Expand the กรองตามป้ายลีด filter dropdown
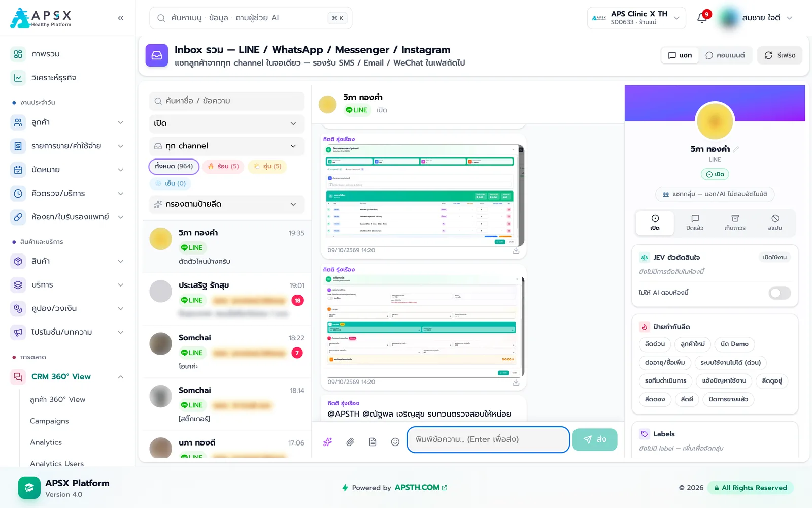812x508 pixels. click(x=227, y=204)
